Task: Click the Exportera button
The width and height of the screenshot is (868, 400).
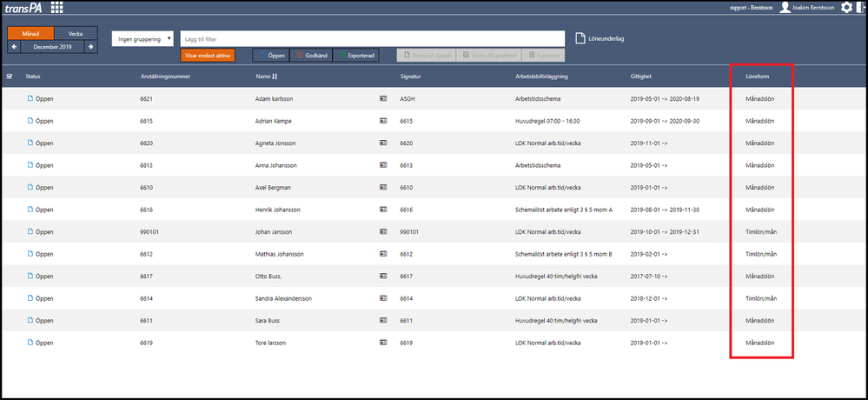Action: tap(544, 56)
